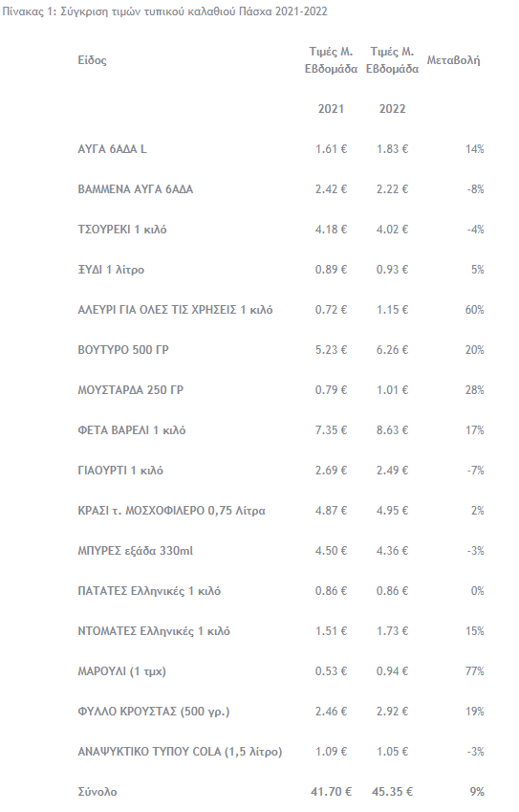
Task: Click the 45.35 € total for 2022
Action: point(392,792)
